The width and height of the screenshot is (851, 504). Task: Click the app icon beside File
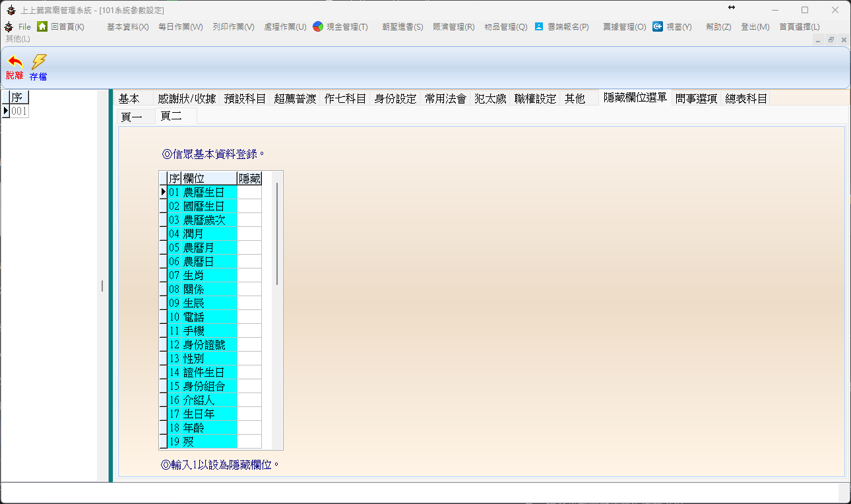coord(9,26)
